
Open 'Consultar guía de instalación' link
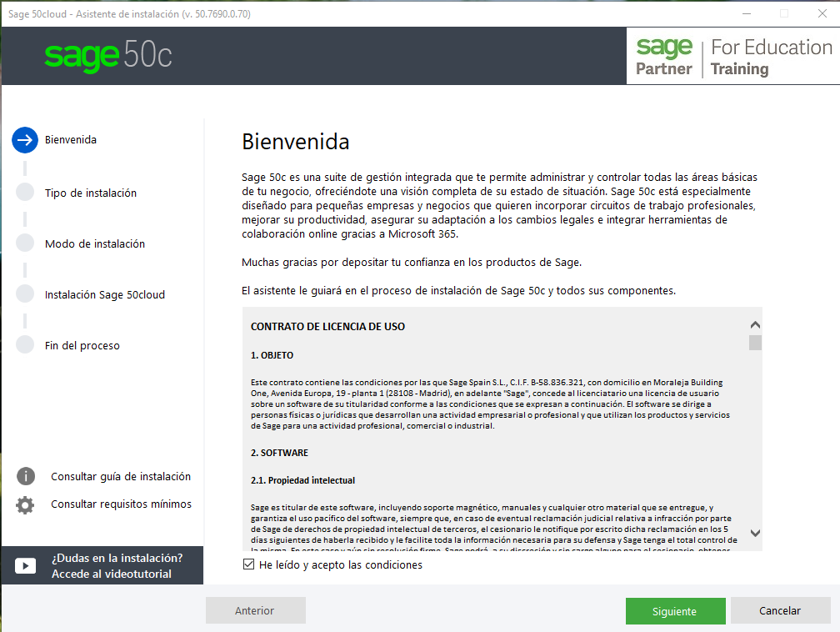(x=121, y=477)
